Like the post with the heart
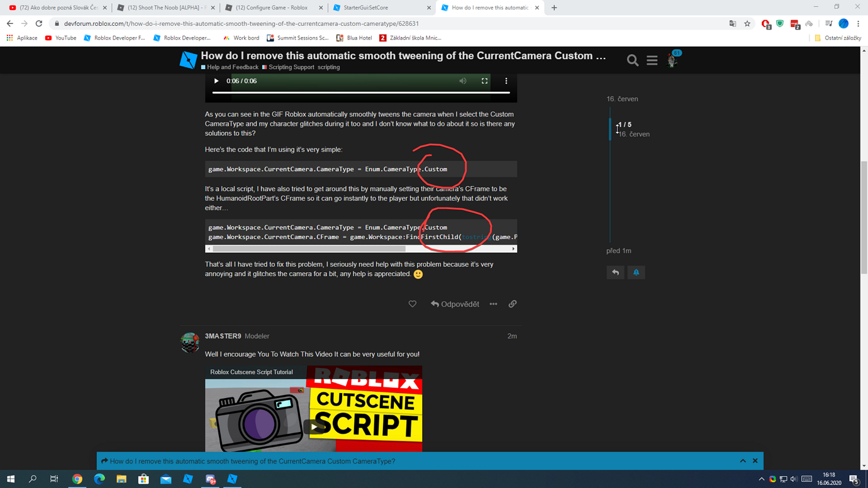Image resolution: width=868 pixels, height=488 pixels. tap(412, 304)
